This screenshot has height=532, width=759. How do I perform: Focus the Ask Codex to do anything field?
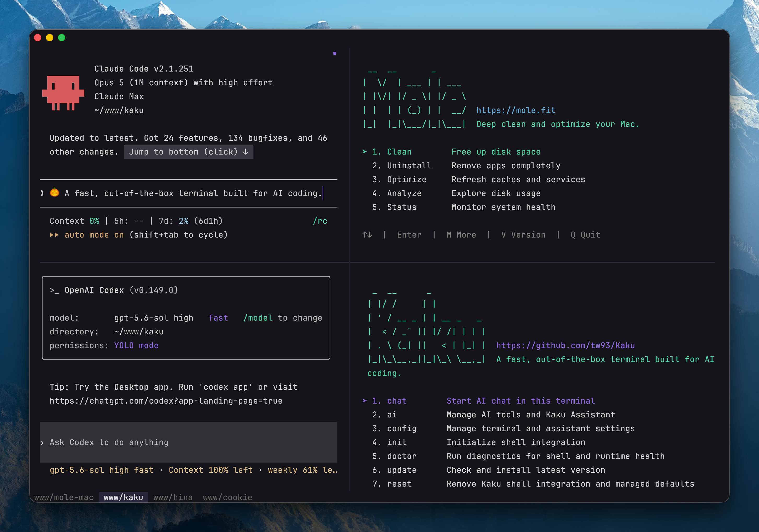[x=188, y=442]
